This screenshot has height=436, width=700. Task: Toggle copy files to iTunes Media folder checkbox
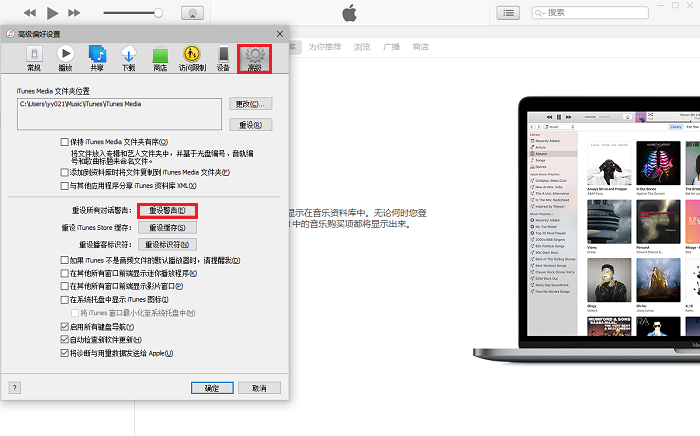pyautogui.click(x=64, y=172)
